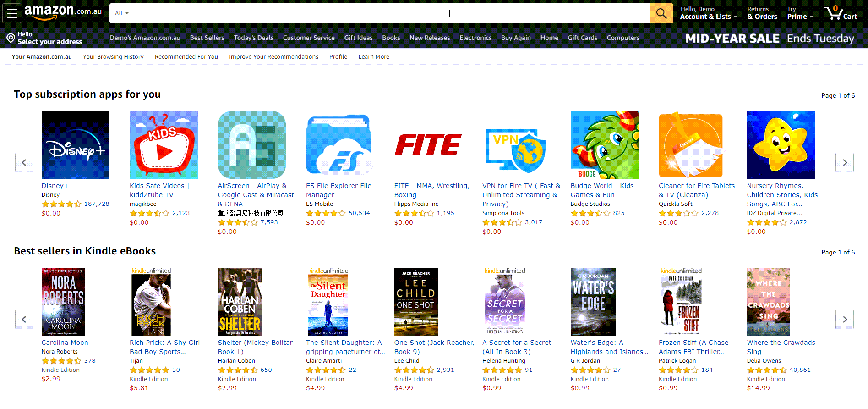Go to next page of subscription apps
The width and height of the screenshot is (868, 409).
[845, 163]
